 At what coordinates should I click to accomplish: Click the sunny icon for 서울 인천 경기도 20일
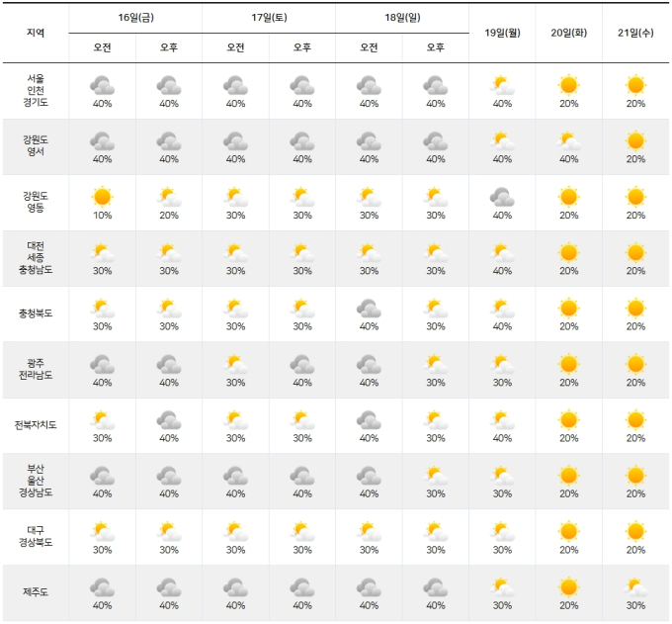pos(568,85)
